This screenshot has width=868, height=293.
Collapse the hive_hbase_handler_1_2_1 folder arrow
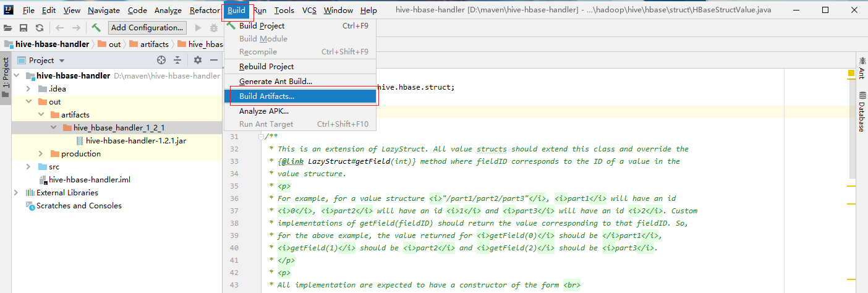coord(53,128)
